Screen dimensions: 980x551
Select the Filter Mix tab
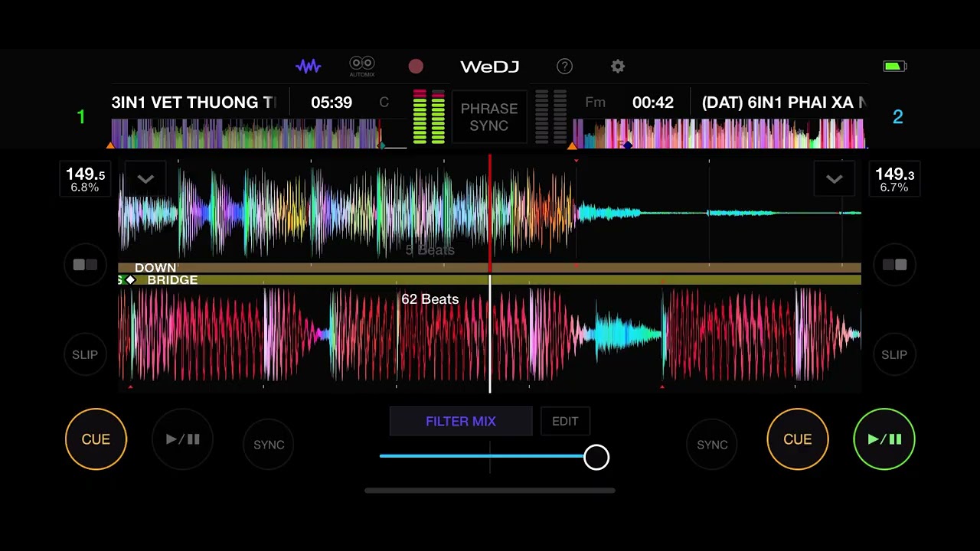pyautogui.click(x=461, y=421)
